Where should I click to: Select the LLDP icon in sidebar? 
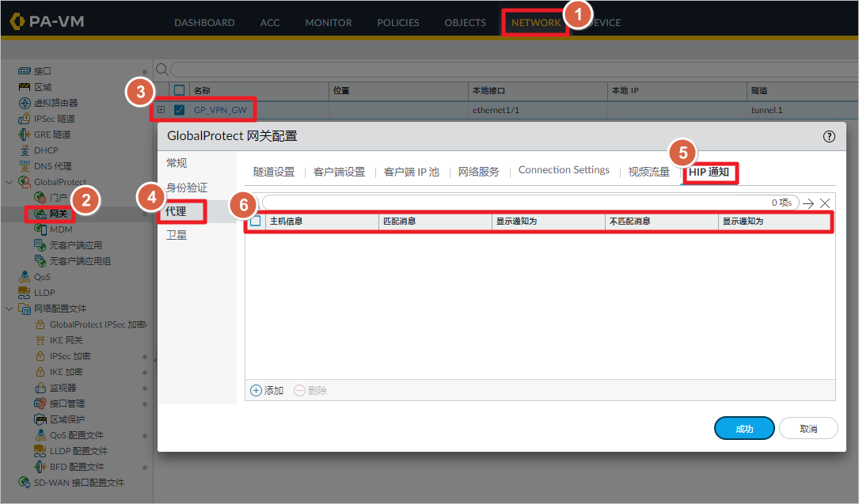point(24,293)
